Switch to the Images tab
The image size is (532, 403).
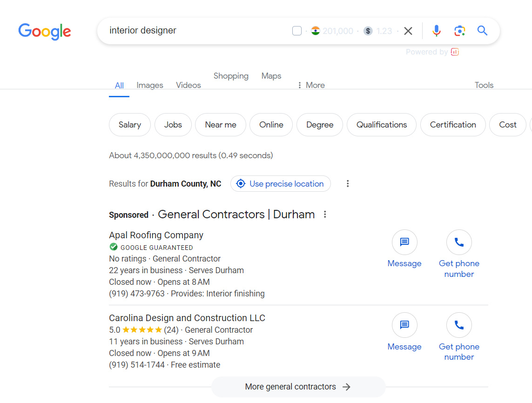coord(149,85)
